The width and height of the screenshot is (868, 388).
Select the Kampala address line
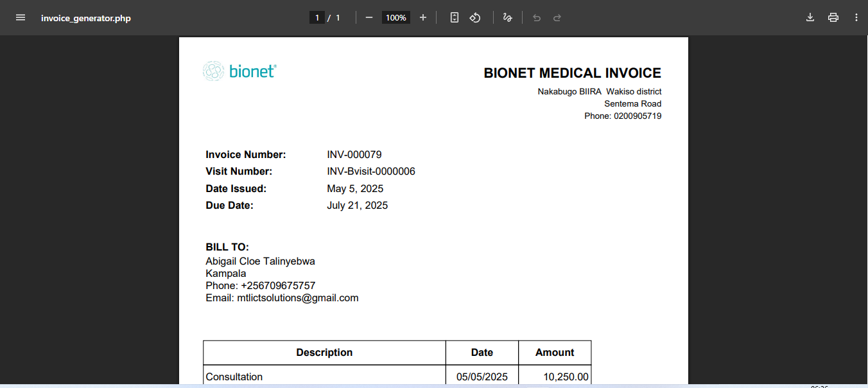click(226, 274)
